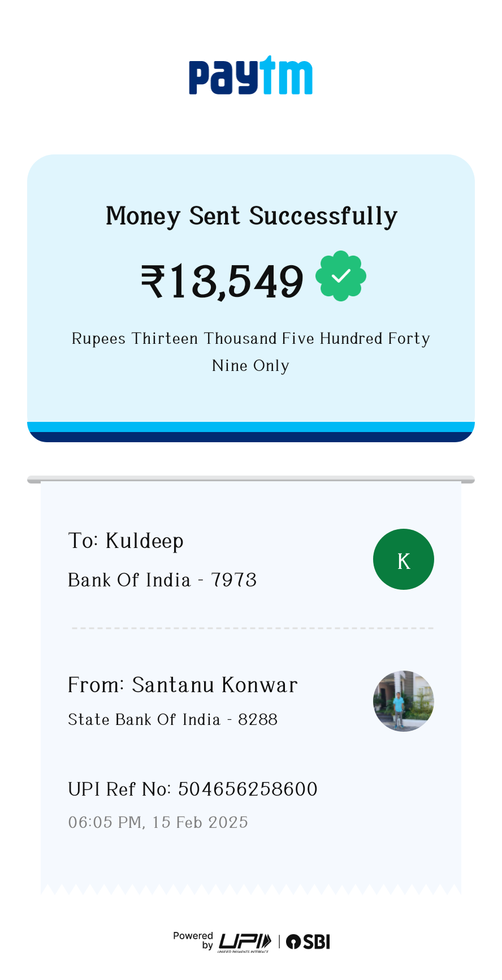Click the light blue stripe under amount card
502x980 pixels.
pos(251,427)
